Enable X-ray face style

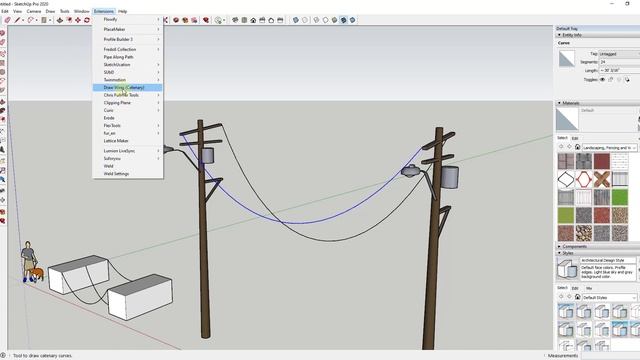click(x=296, y=20)
